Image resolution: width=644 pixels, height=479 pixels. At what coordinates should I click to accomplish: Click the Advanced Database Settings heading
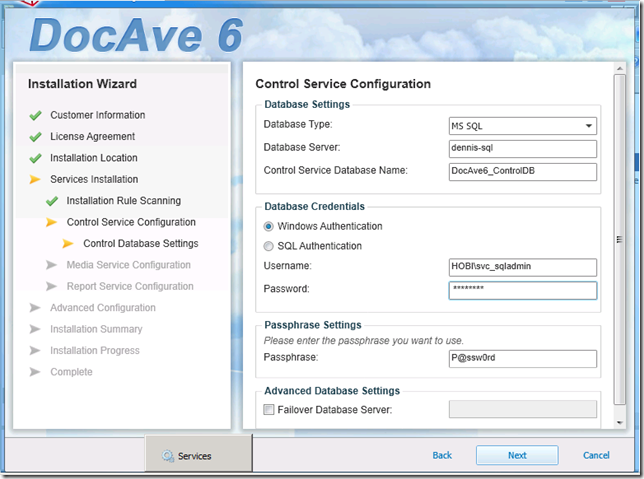point(332,391)
